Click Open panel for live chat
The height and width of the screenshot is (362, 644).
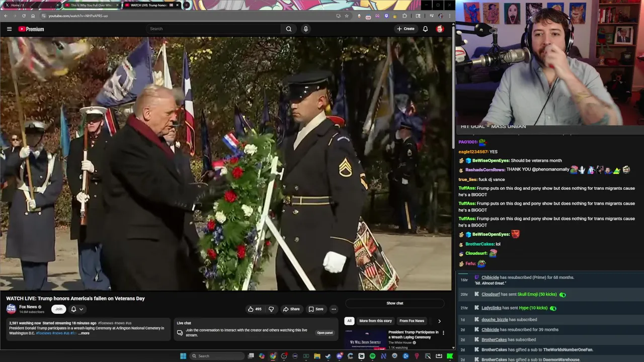click(325, 333)
